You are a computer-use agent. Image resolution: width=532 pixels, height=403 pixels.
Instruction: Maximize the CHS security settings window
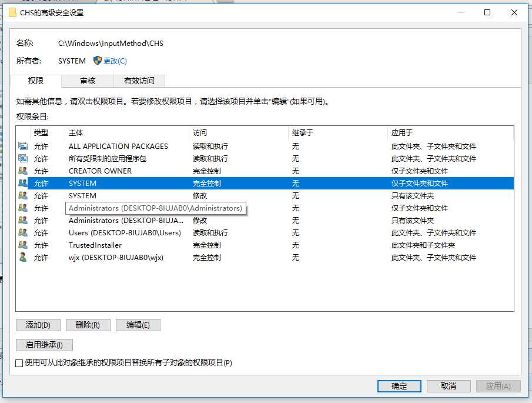pyautogui.click(x=487, y=12)
